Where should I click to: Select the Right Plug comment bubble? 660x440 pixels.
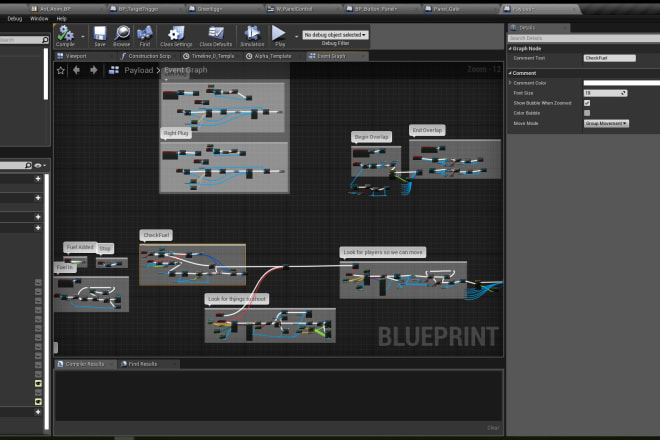[176, 133]
